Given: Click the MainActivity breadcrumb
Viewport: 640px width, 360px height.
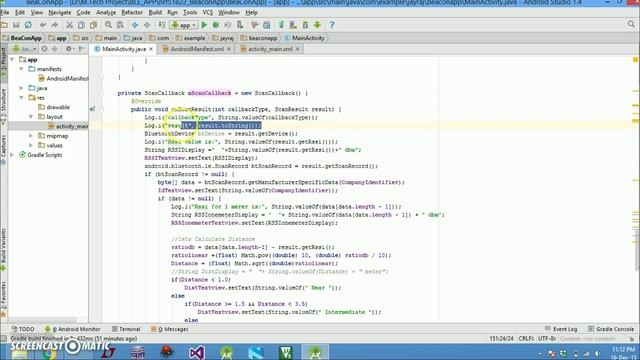Looking at the screenshot, I should [x=304, y=38].
